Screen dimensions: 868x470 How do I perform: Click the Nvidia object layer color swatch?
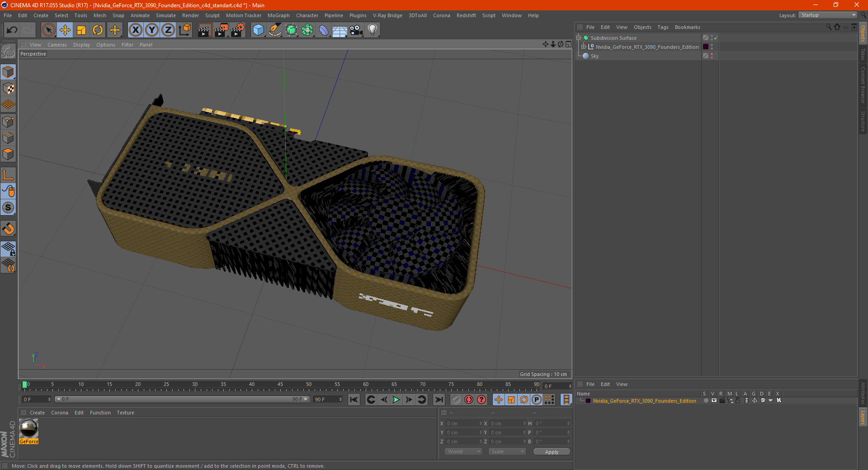click(x=706, y=47)
